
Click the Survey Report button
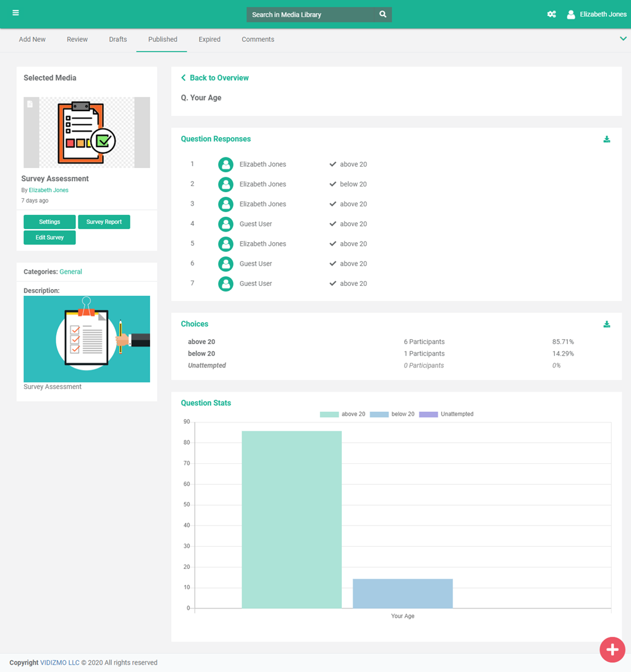104,222
